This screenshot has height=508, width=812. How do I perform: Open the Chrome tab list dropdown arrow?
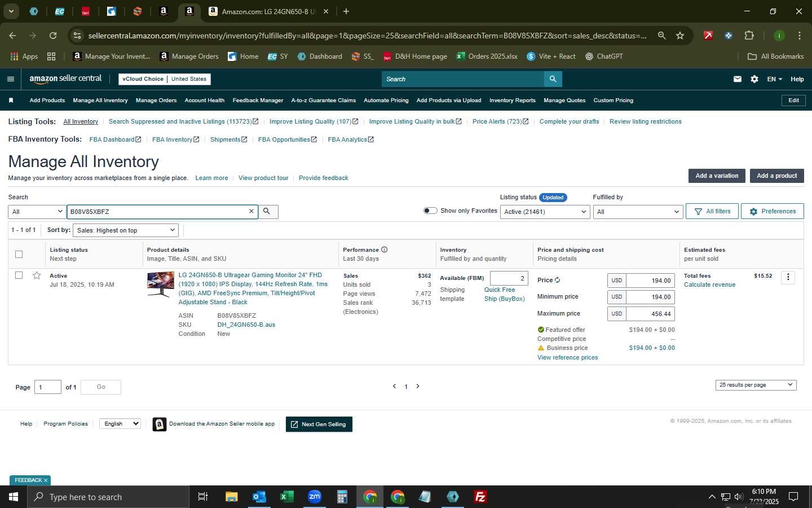11,11
